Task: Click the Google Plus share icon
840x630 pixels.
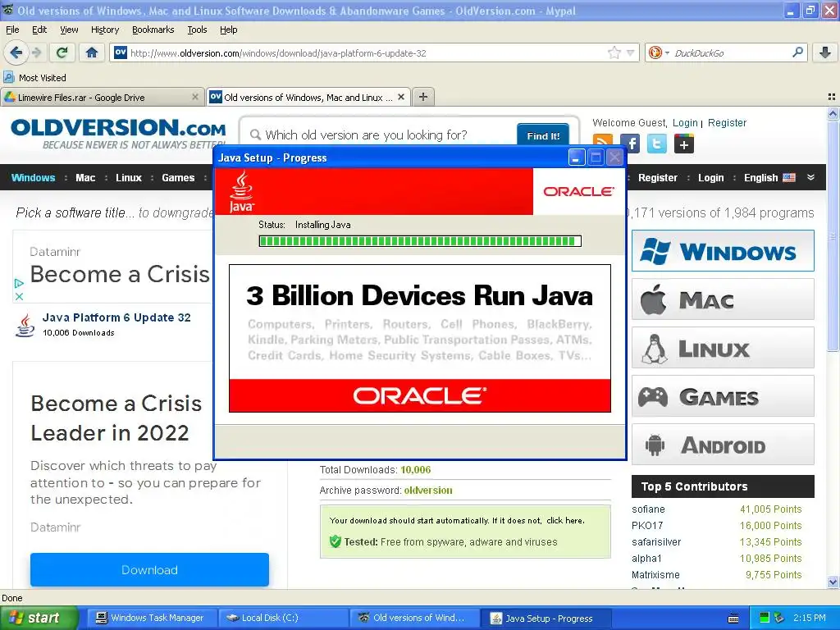Action: coord(684,144)
